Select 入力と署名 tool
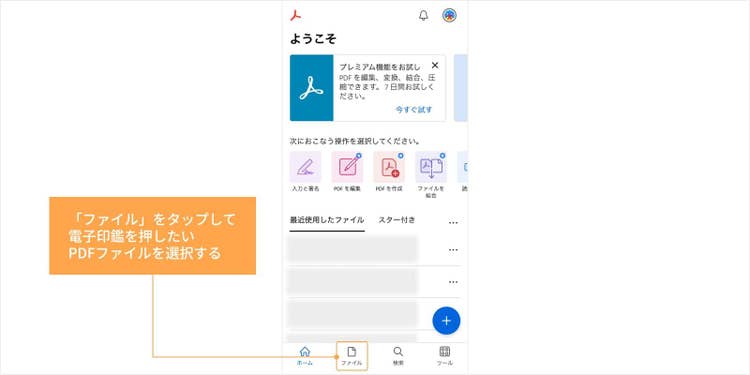 (x=305, y=172)
